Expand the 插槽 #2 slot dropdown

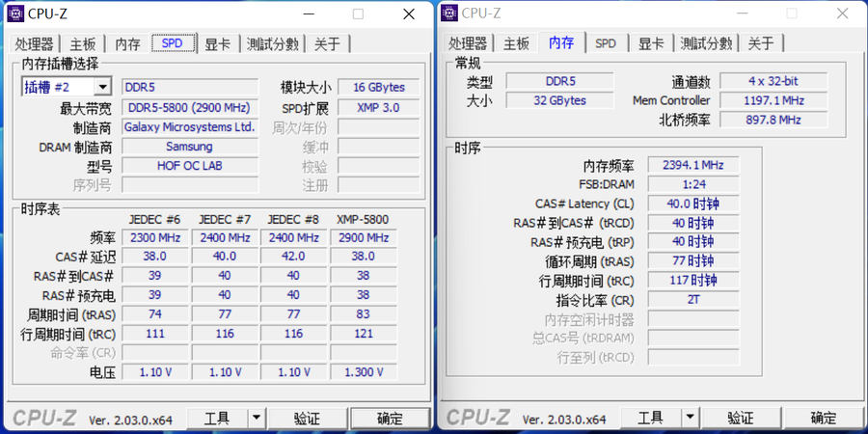[102, 87]
